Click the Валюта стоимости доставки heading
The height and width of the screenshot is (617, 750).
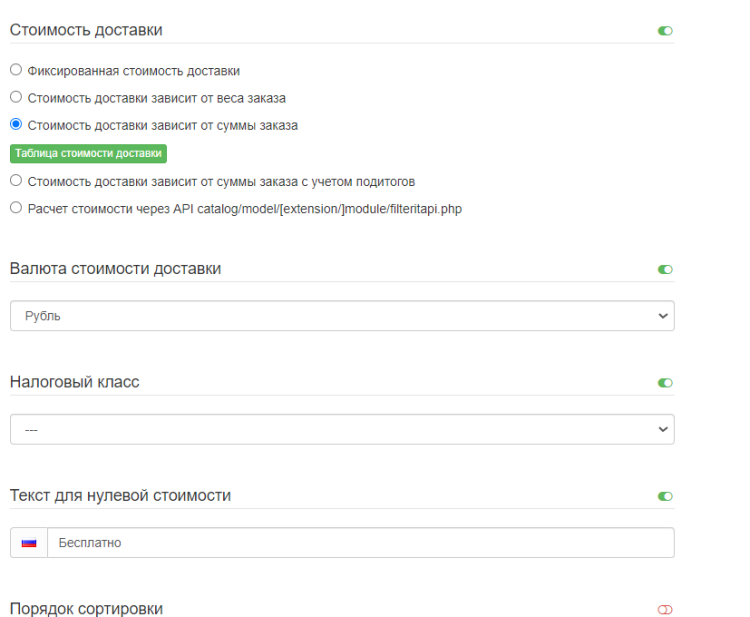115,269
